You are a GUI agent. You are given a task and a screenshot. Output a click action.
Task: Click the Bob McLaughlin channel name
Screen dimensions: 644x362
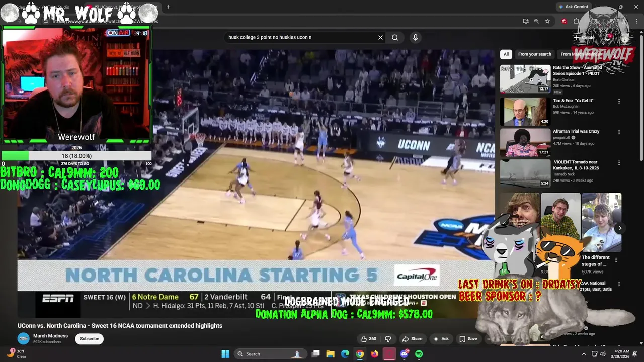(566, 107)
